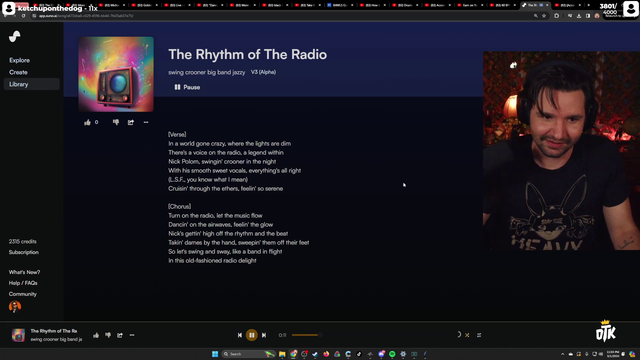Click the [Verse] lyrics label

point(177,134)
